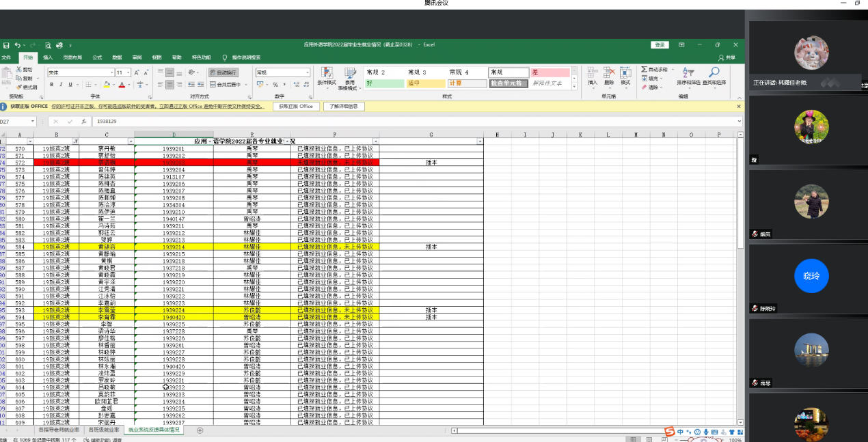868x442 pixels.
Task: Click the Insert Function fx icon
Action: (83, 122)
